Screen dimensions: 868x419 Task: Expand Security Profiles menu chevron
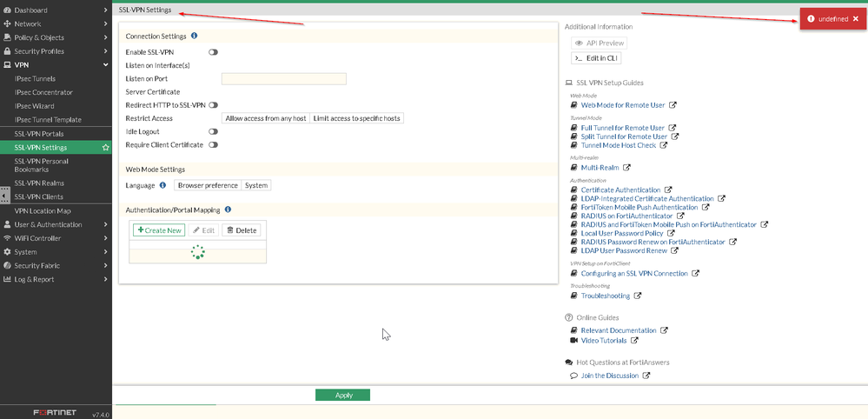click(x=105, y=51)
